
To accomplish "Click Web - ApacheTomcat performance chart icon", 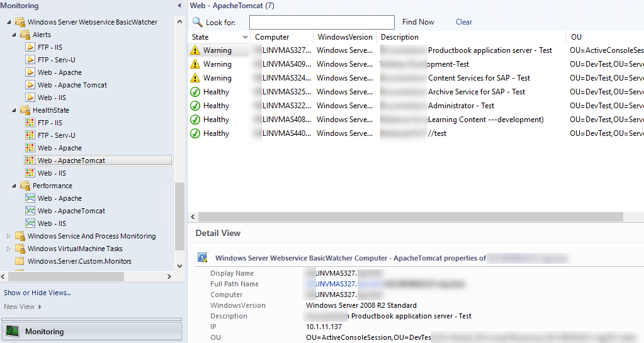I will (30, 211).
